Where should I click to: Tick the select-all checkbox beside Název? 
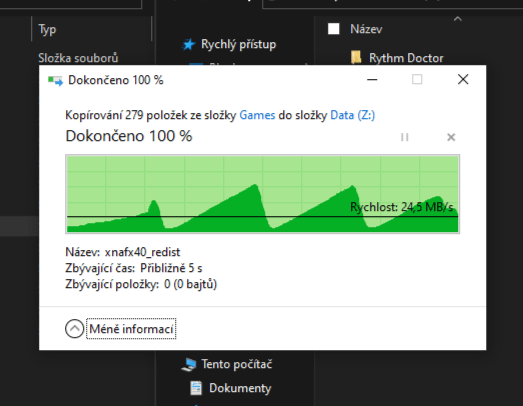click(334, 29)
